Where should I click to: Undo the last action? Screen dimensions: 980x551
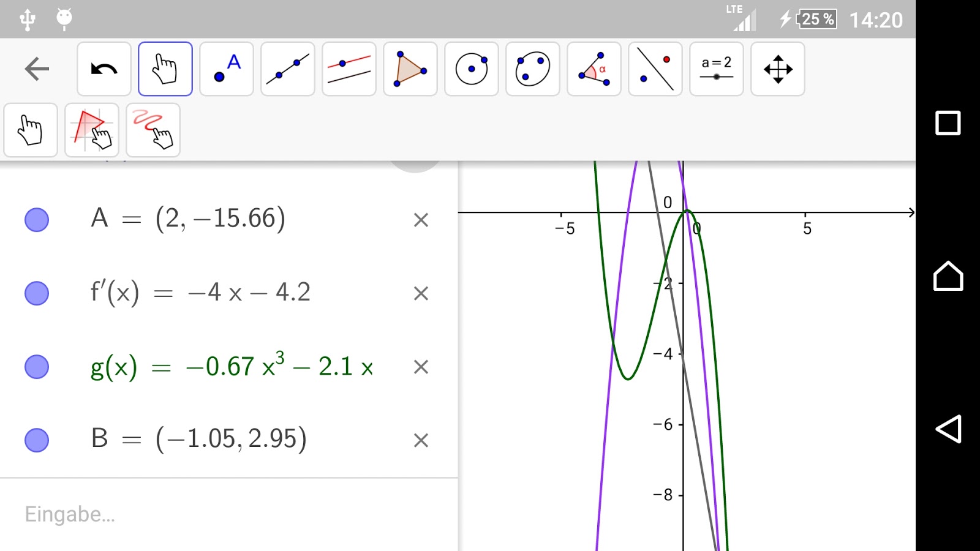point(104,69)
